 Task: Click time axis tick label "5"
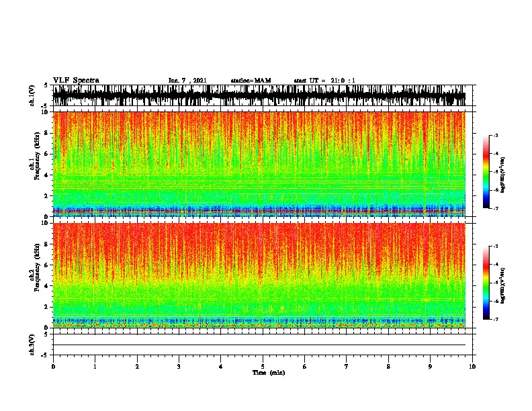[x=263, y=367]
